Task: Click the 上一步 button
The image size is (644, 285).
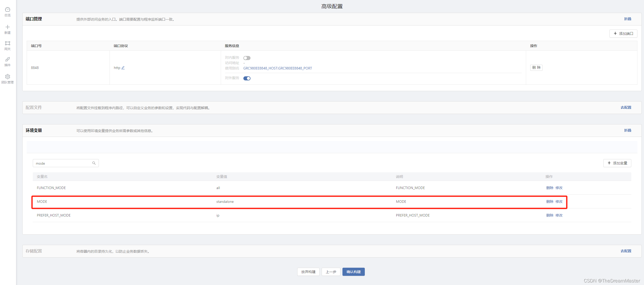Action: (x=331, y=272)
